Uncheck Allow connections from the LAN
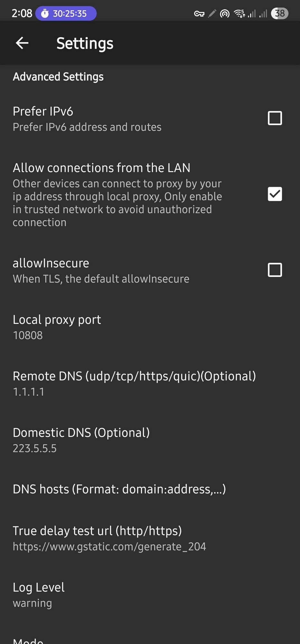 pos(275,194)
